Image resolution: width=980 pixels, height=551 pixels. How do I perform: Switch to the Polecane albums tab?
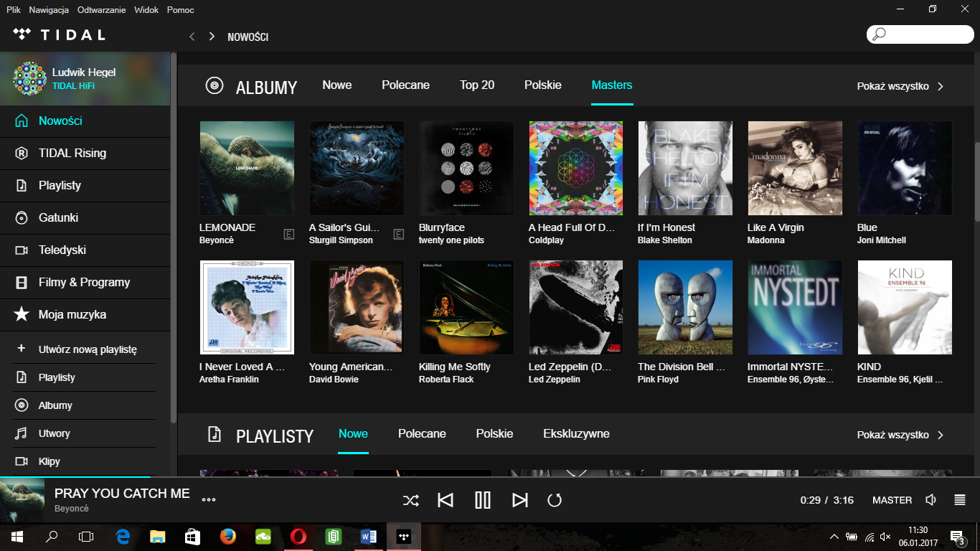405,85
